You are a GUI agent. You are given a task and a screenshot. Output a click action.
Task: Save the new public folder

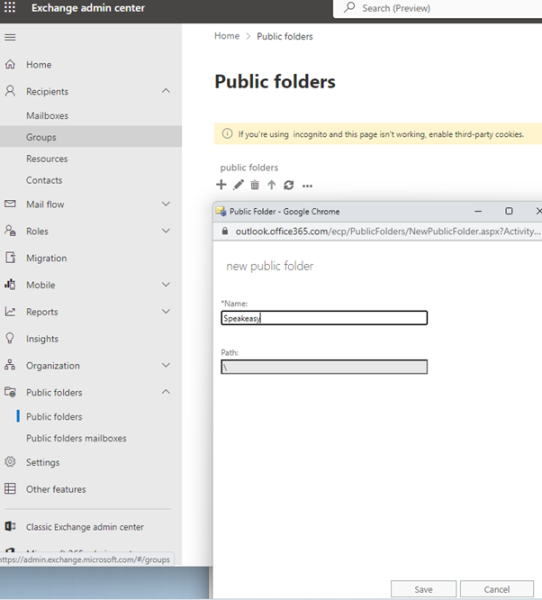423,589
